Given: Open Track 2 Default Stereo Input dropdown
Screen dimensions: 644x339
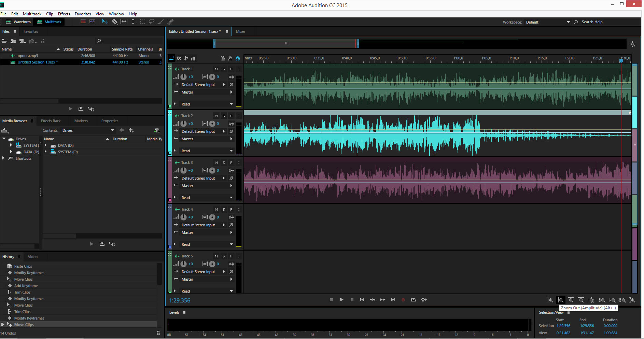Looking at the screenshot, I should (203, 131).
